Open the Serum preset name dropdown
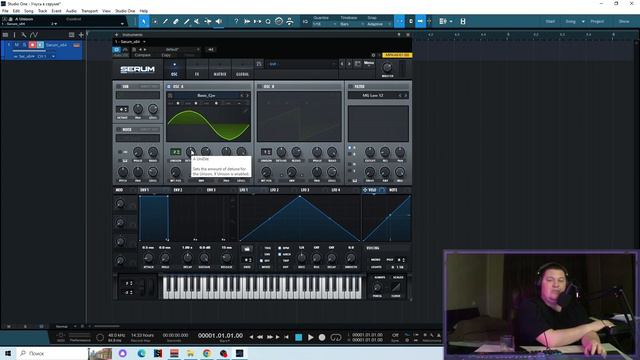The width and height of the screenshot is (640, 360). [302, 64]
